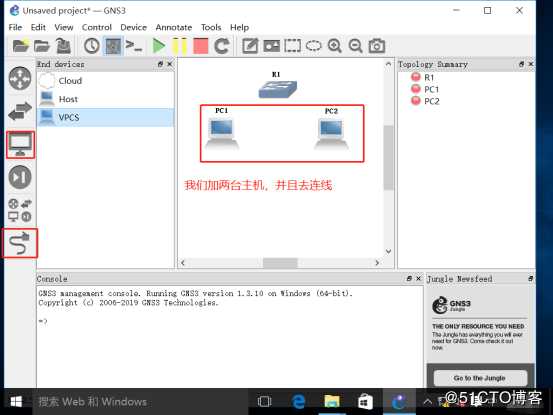The height and width of the screenshot is (415, 553).
Task: Float the End devices panel
Action: (160, 64)
